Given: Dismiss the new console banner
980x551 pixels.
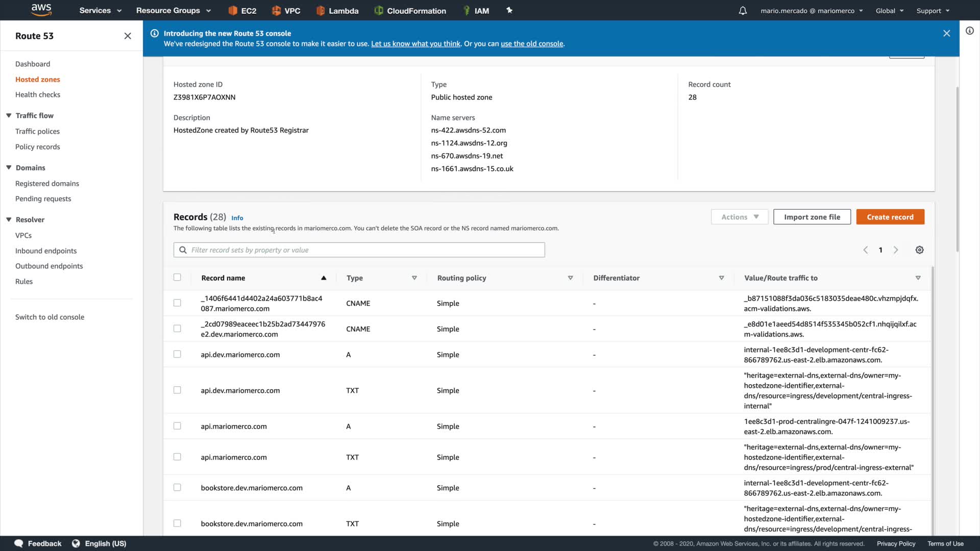Looking at the screenshot, I should [x=946, y=33].
